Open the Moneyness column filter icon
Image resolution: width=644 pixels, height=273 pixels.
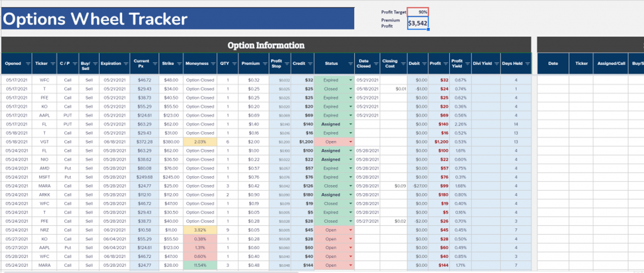(213, 64)
